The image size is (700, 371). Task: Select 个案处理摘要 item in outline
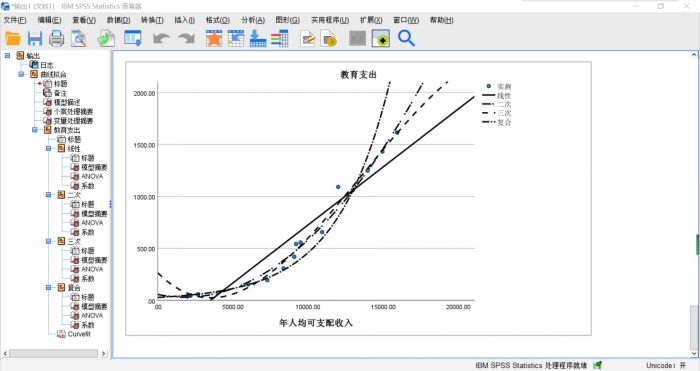pos(74,111)
